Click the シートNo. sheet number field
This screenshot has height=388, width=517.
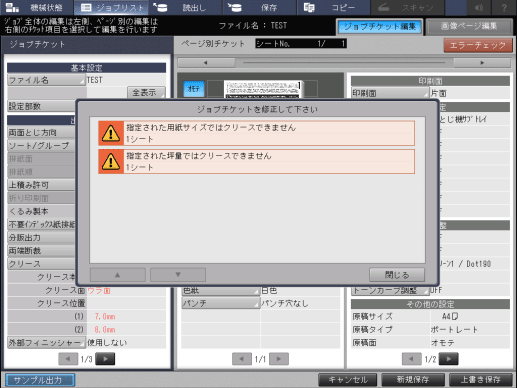[301, 44]
